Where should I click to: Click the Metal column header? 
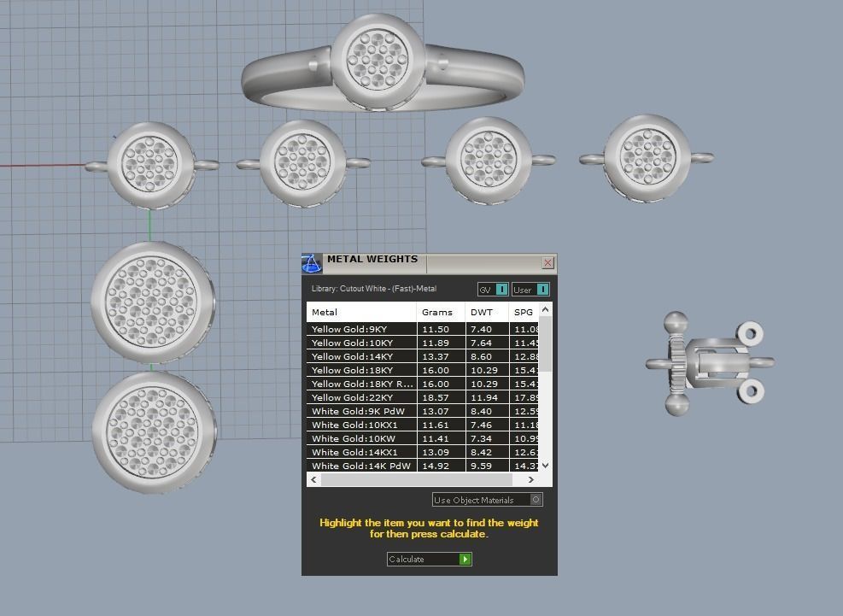pos(361,312)
